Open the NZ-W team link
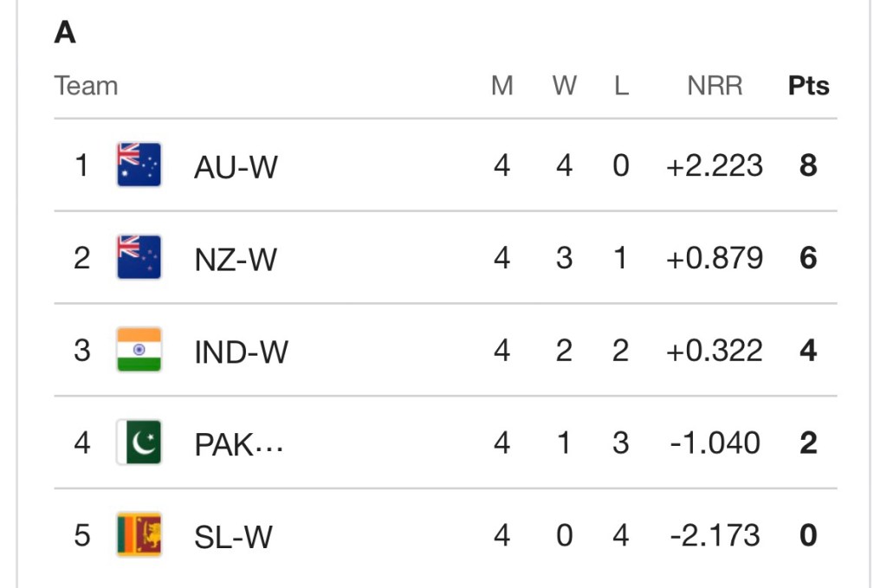The width and height of the screenshot is (887, 588). coord(236,259)
